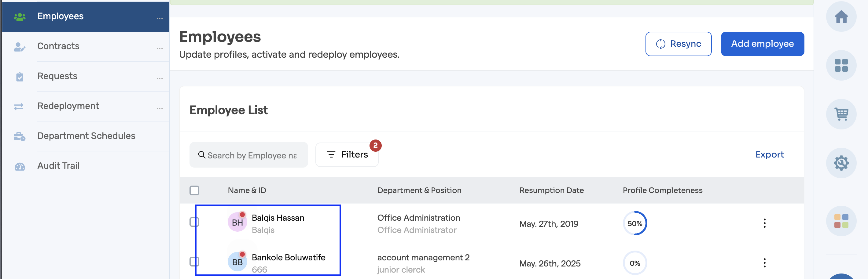Click the magnifier search icon

pyautogui.click(x=201, y=154)
